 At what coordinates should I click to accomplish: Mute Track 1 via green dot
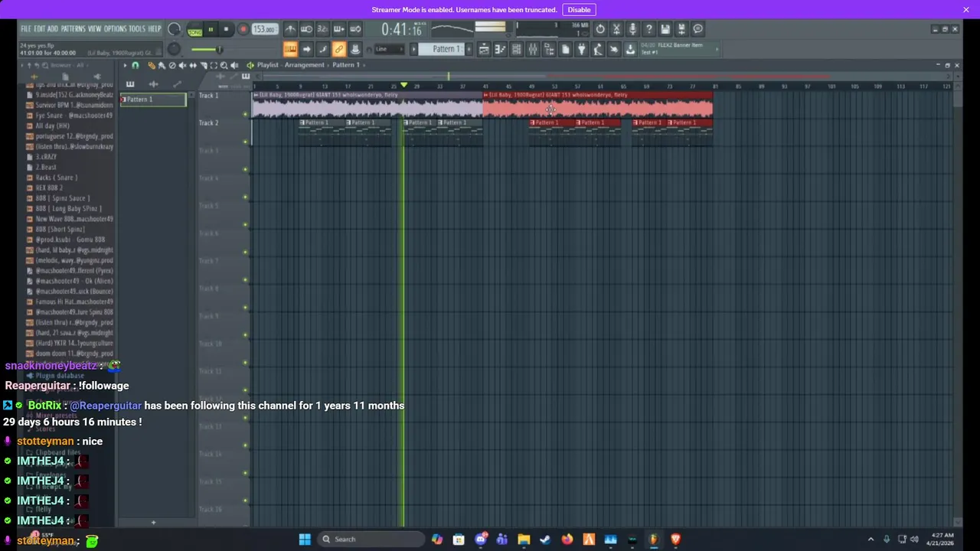(246, 115)
